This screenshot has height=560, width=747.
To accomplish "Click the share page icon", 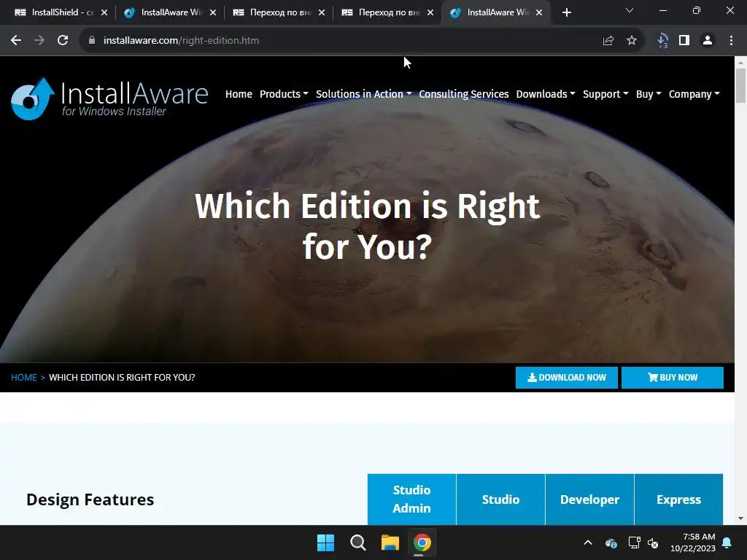I will [608, 41].
